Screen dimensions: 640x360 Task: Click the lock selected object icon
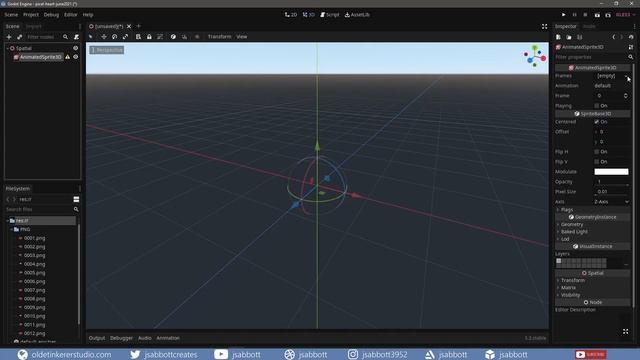(149, 37)
